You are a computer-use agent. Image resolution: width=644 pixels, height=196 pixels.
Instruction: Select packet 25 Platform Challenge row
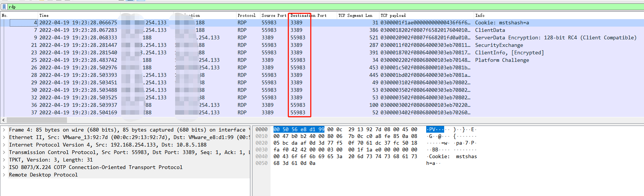502,60
